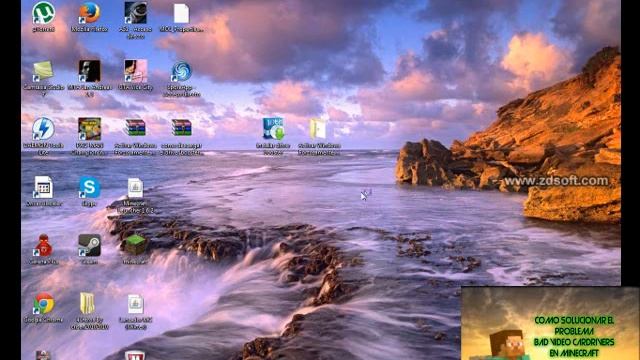This screenshot has width=640, height=360.
Task: Launch Mozilla Firefox from the desktop
Action: point(89,13)
